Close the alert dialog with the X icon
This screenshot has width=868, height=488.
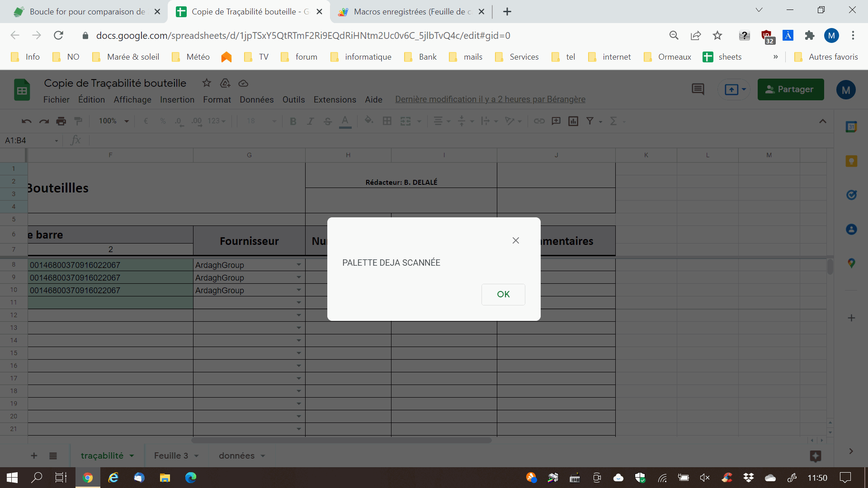[515, 240]
